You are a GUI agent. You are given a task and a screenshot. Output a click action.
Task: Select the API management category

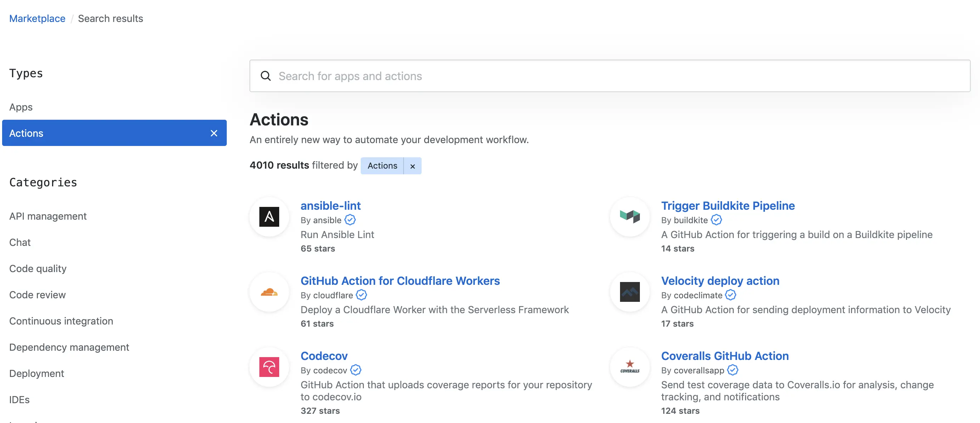click(x=48, y=216)
